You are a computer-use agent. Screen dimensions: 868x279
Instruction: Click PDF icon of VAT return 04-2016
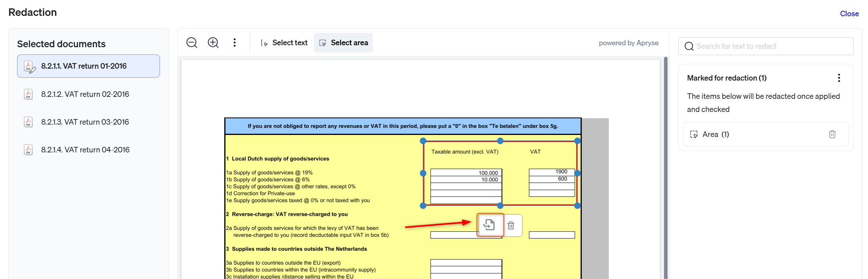click(x=28, y=150)
